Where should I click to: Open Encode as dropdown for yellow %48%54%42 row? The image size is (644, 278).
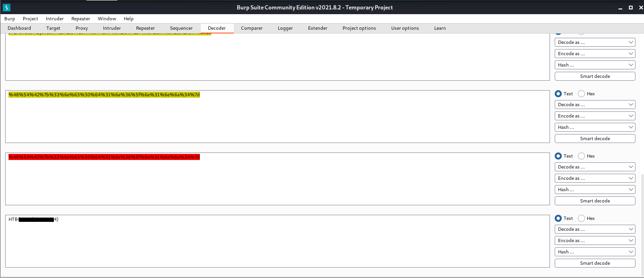595,116
